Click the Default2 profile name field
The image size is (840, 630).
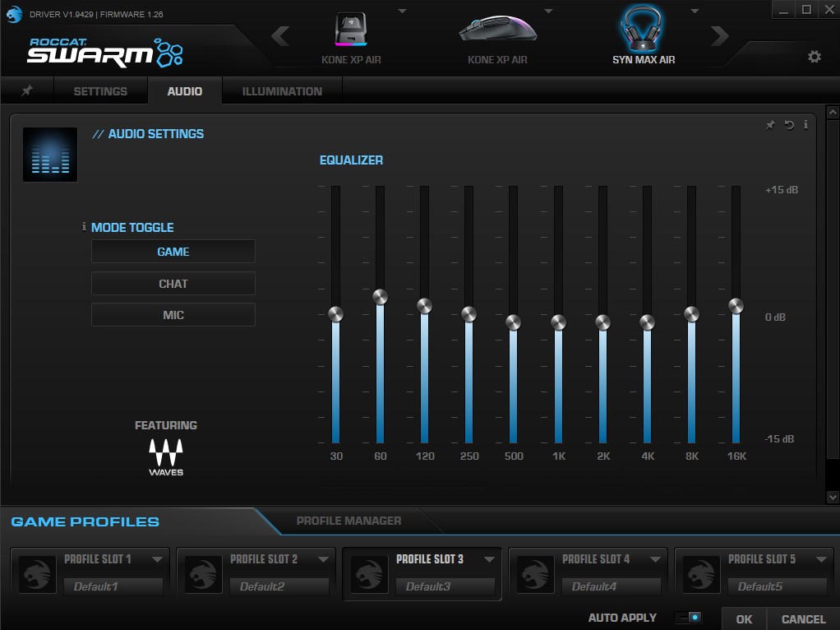279,586
